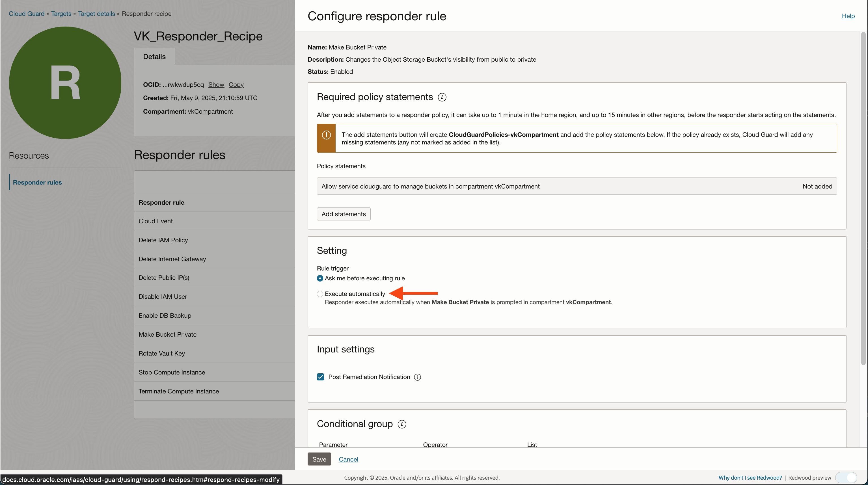This screenshot has width=868, height=485.
Task: Click the warning icon in the policy banner
Action: 326,135
